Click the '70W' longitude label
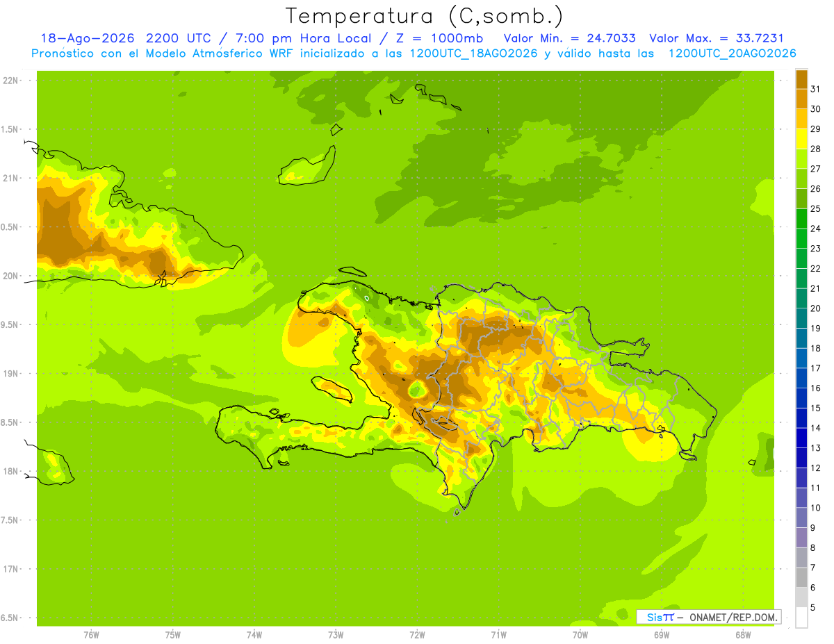This screenshot has width=834, height=644. click(x=580, y=635)
